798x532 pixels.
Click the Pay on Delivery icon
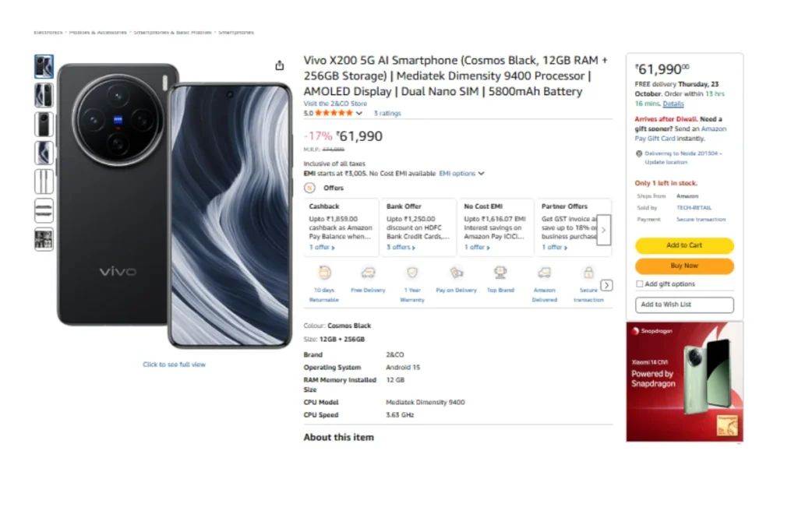point(456,273)
